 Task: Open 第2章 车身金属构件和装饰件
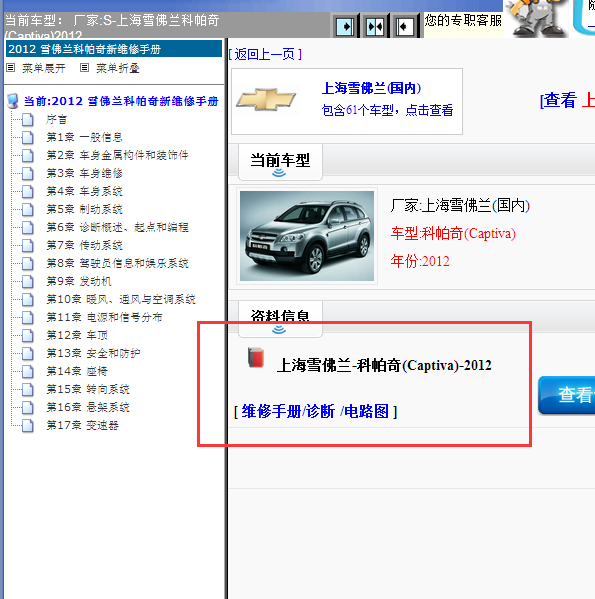[x=117, y=155]
